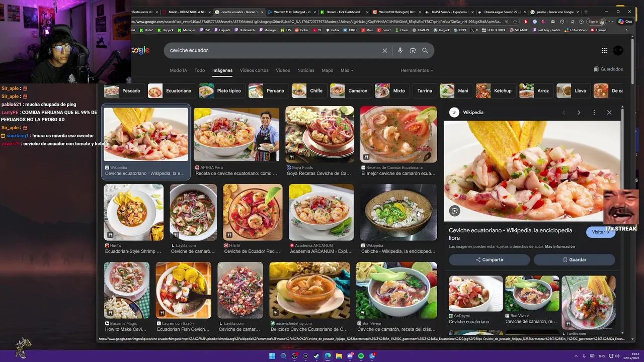
Task: Switch to Noticias tab
Action: coord(306,70)
